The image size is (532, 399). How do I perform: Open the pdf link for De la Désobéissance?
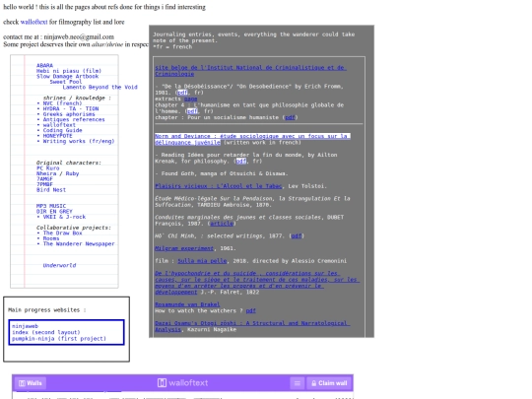click(x=182, y=93)
